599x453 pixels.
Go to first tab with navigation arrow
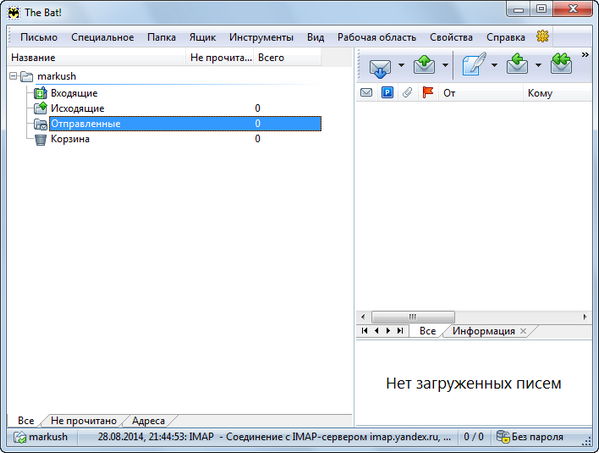[x=364, y=331]
